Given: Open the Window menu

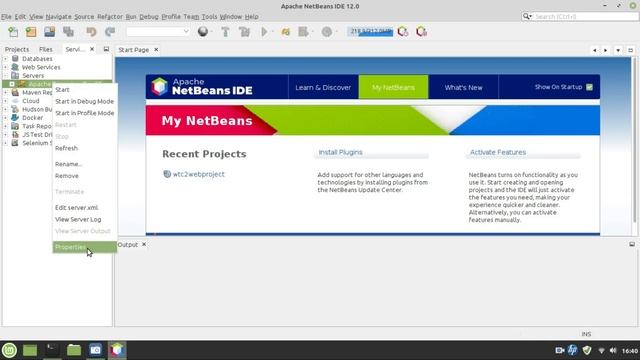Looking at the screenshot, I should click(x=231, y=17).
